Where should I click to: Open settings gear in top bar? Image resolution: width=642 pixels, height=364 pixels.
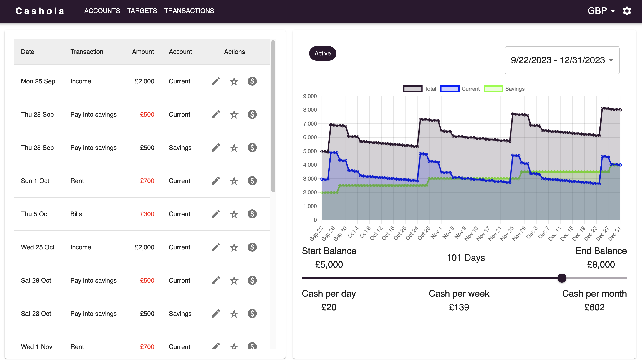(x=627, y=11)
